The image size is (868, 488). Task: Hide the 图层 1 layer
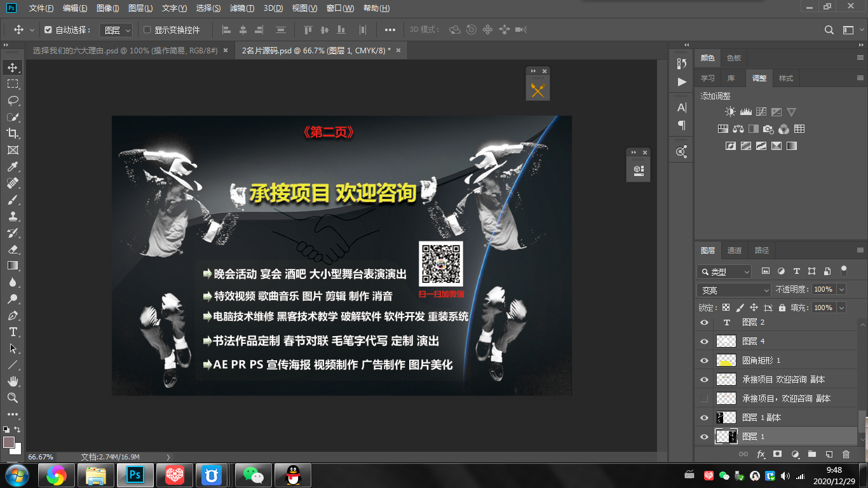click(x=704, y=437)
